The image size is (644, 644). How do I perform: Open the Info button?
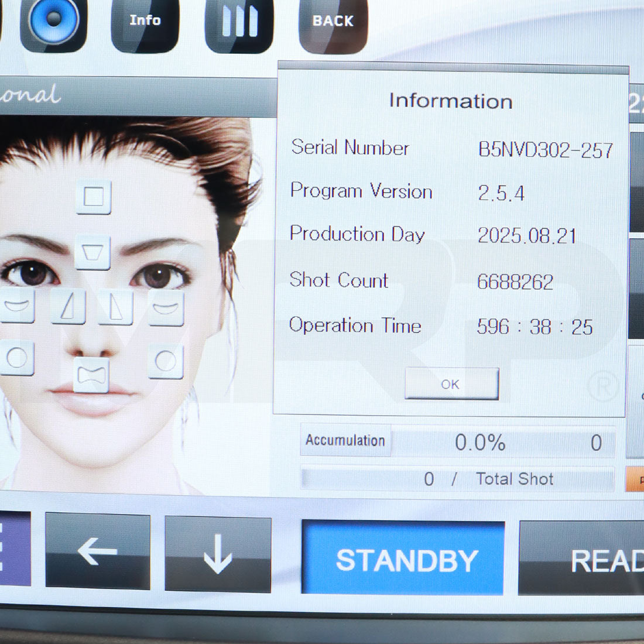(x=145, y=21)
